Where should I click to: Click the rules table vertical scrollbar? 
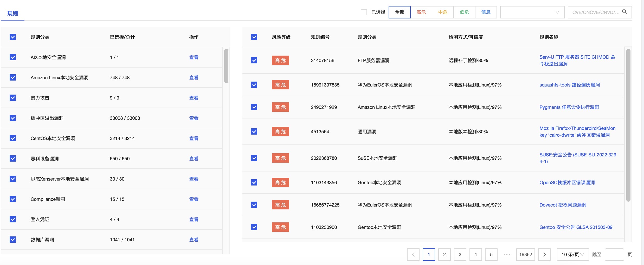[x=628, y=125]
